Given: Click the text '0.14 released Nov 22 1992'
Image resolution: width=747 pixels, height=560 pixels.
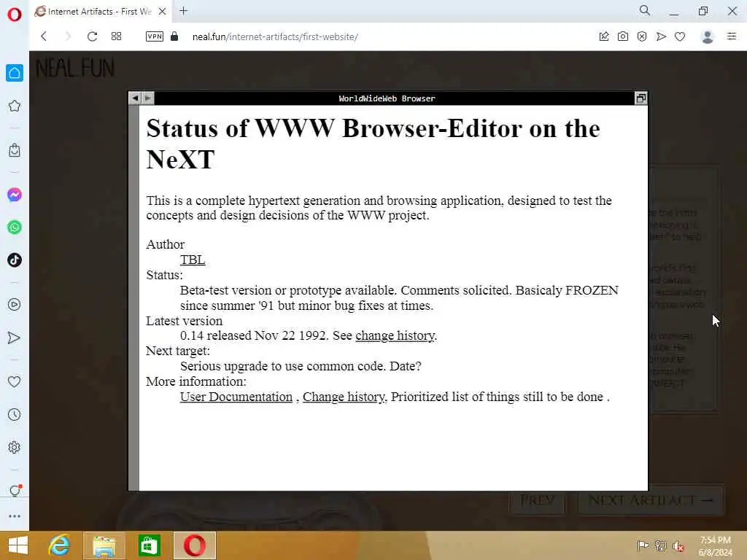Looking at the screenshot, I should (254, 335).
